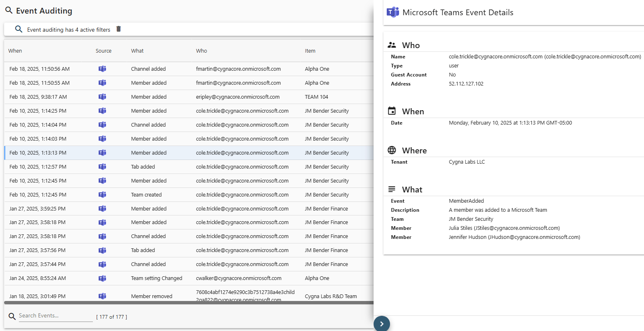The width and height of the screenshot is (644, 331).
Task: Sort the table by the When column header
Action: [x=15, y=51]
